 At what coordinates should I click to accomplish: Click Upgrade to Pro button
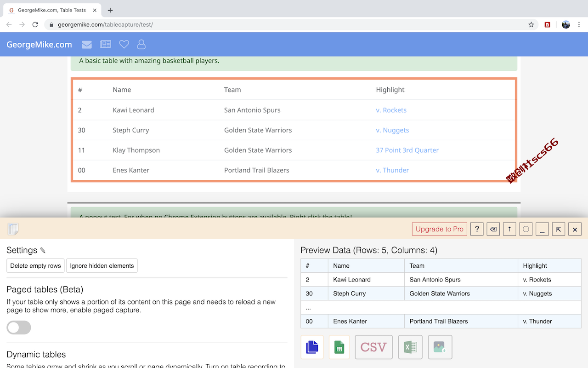(440, 229)
